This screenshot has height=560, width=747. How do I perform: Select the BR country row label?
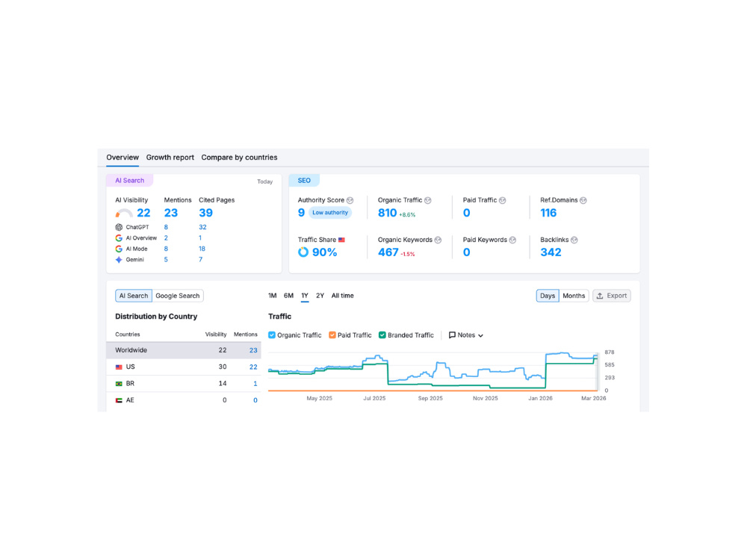click(130, 384)
